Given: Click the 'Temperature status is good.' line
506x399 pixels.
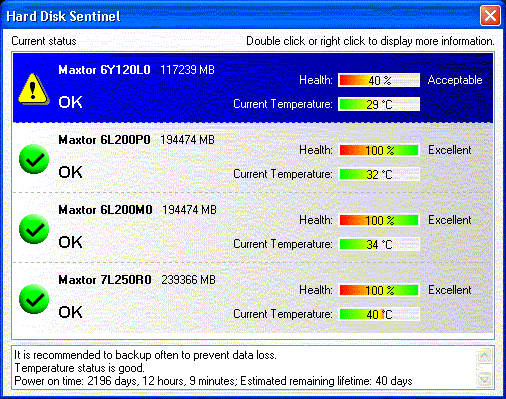Looking at the screenshot, I should click(79, 368).
